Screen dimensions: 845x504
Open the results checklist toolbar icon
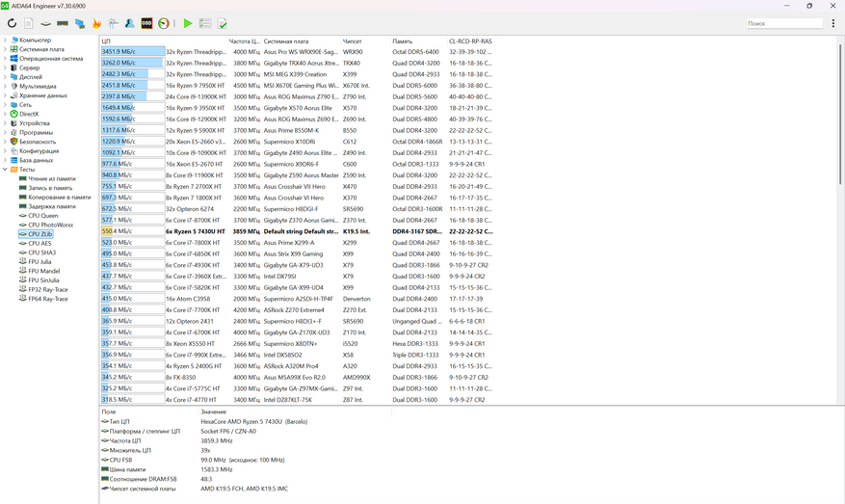tap(205, 23)
